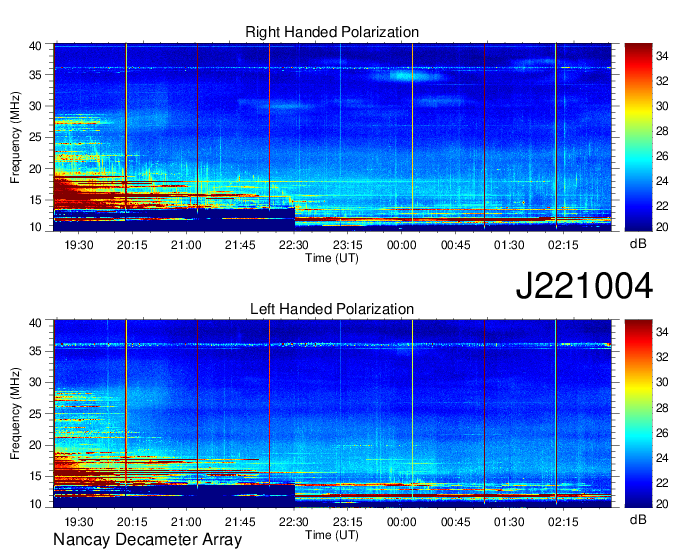Click "30" value on Right Handed color bar
This screenshot has height=552, width=680.
(662, 105)
